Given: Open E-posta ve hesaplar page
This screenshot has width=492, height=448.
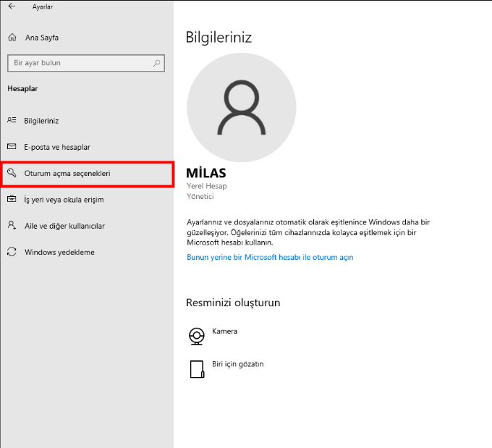Looking at the screenshot, I should coord(57,147).
